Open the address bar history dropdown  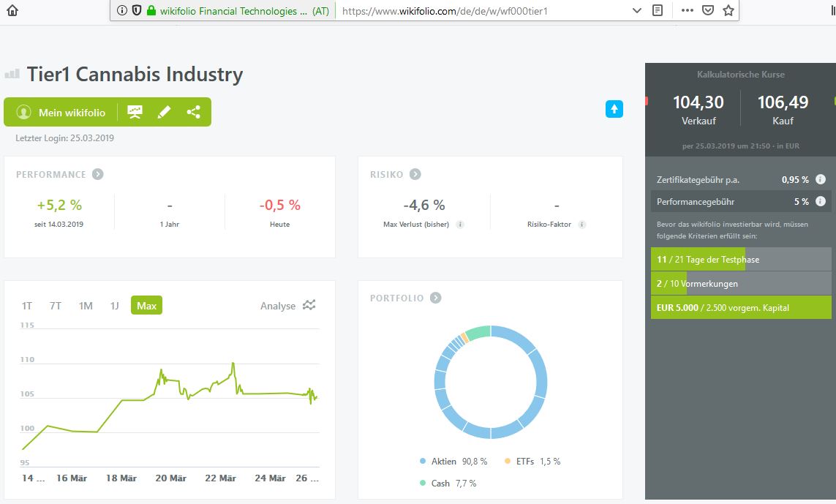click(x=636, y=10)
